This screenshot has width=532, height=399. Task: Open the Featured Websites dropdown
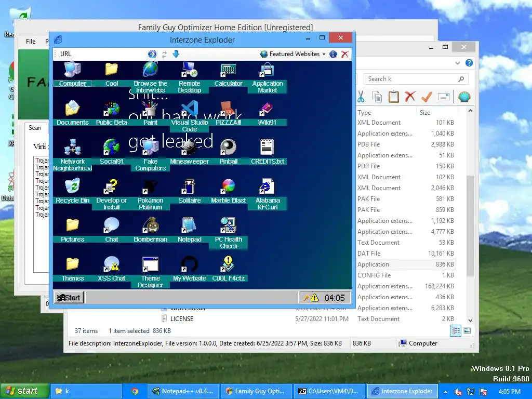point(293,54)
